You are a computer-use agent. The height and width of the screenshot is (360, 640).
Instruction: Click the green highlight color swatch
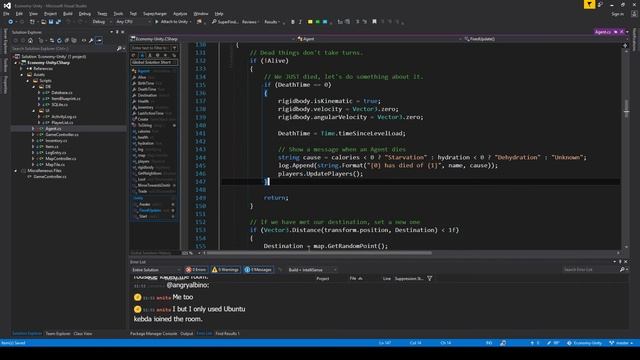[318, 22]
